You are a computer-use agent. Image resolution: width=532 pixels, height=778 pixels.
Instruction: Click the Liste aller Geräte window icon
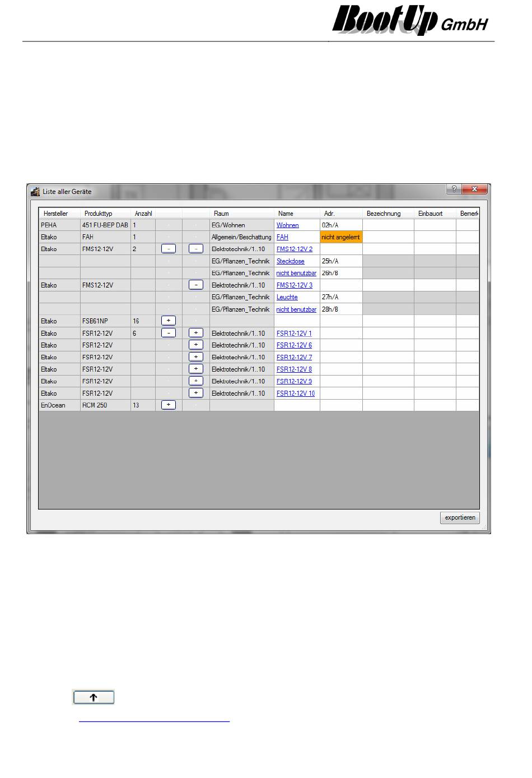click(35, 191)
